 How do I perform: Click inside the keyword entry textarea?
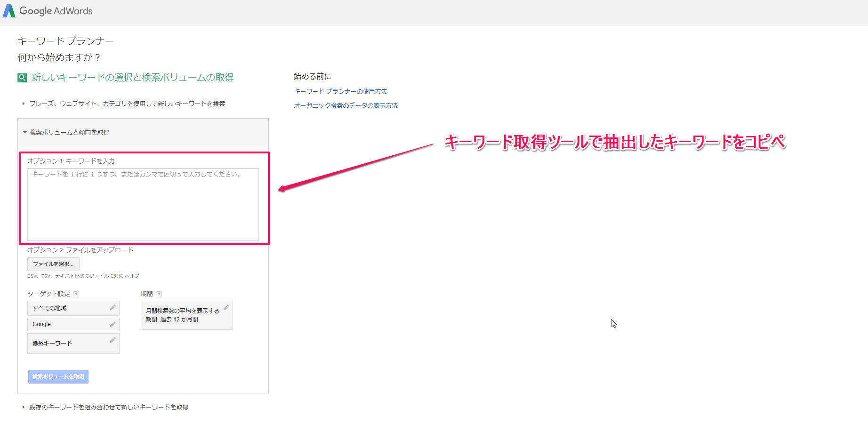pos(143,205)
